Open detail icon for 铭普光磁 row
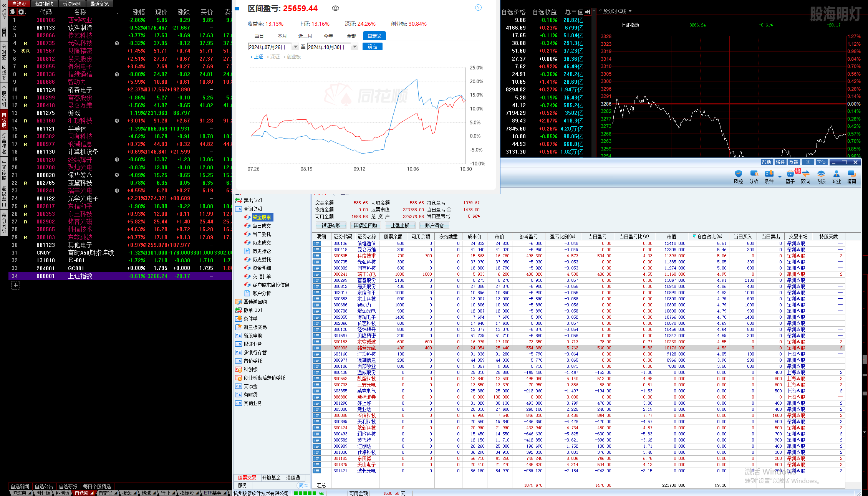Image resolution: width=868 pixels, height=496 pixels. pyautogui.click(x=317, y=348)
